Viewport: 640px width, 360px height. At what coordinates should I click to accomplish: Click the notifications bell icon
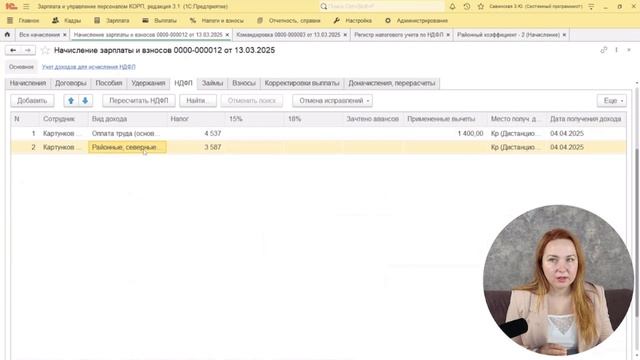pyautogui.click(x=452, y=7)
